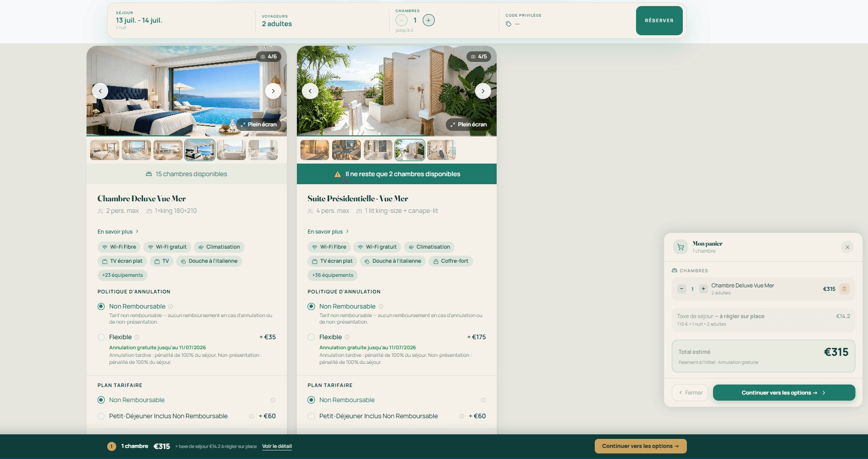Choose Petit-Déjeuner Inclus plan for Chambre Deluxe
Viewport: 868px width, 459px height.
tap(101, 416)
